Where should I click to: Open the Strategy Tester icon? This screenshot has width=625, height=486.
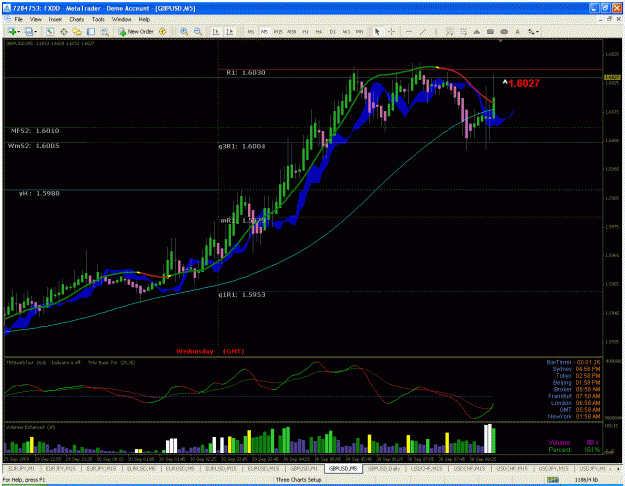coord(105,31)
